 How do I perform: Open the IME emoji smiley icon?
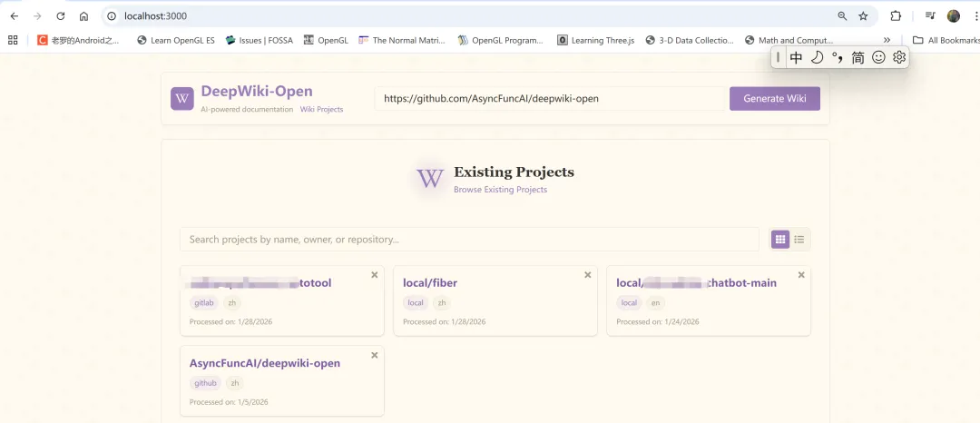[x=878, y=57]
